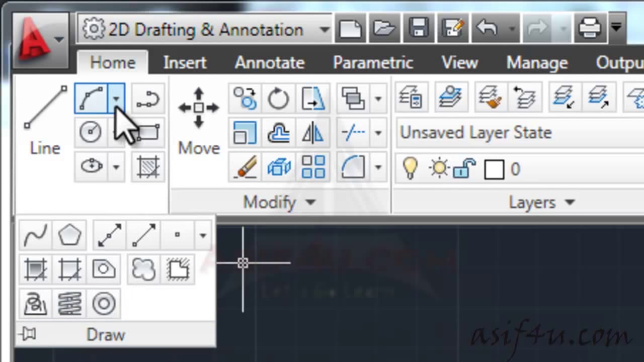Select the Rotate tool icon
The width and height of the screenshot is (644, 362).
(x=278, y=99)
